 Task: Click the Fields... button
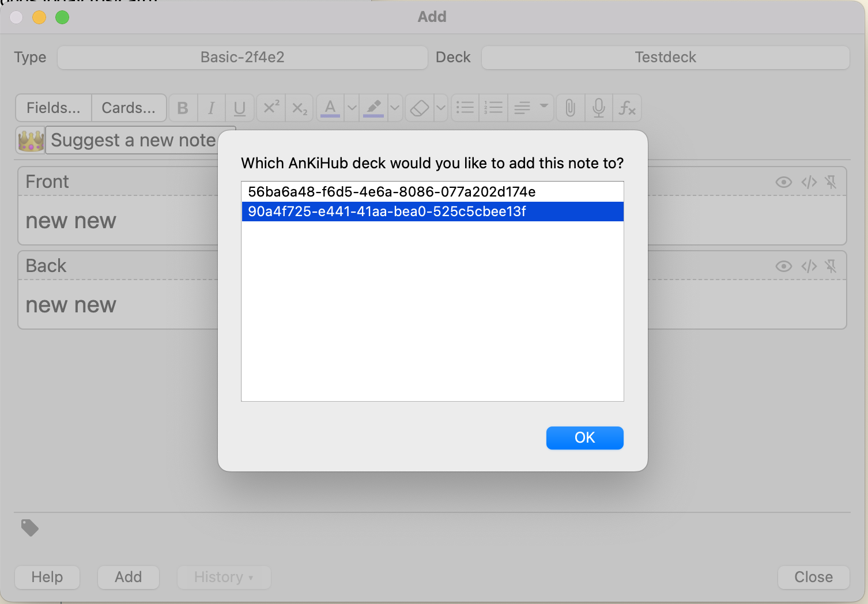click(52, 108)
